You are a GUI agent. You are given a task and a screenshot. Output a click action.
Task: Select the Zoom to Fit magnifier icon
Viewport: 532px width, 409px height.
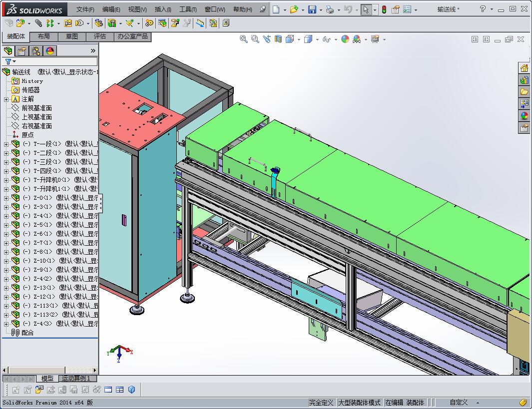pyautogui.click(x=243, y=39)
